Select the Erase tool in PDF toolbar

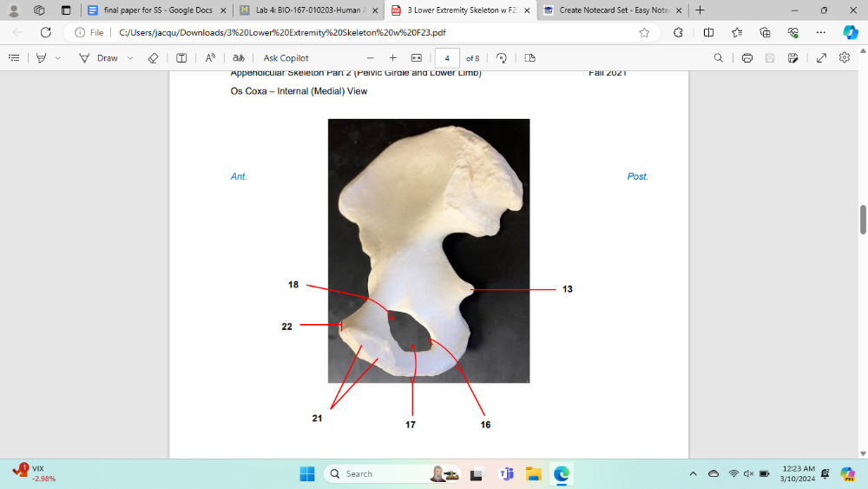[x=153, y=58]
